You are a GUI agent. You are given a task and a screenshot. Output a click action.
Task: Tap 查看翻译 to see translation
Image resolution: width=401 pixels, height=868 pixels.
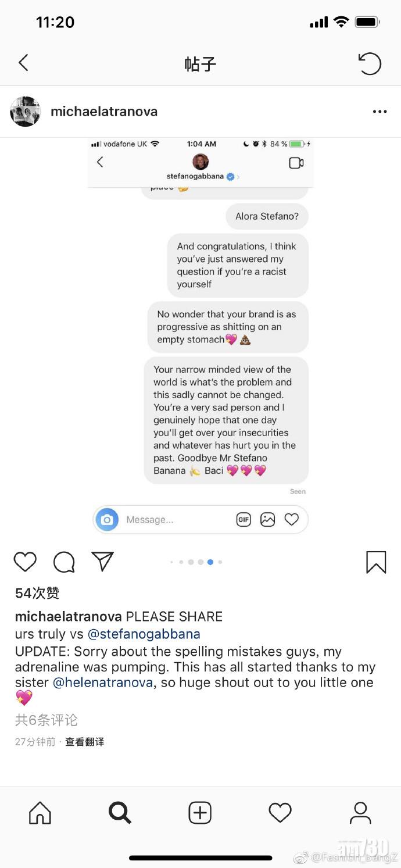click(85, 742)
